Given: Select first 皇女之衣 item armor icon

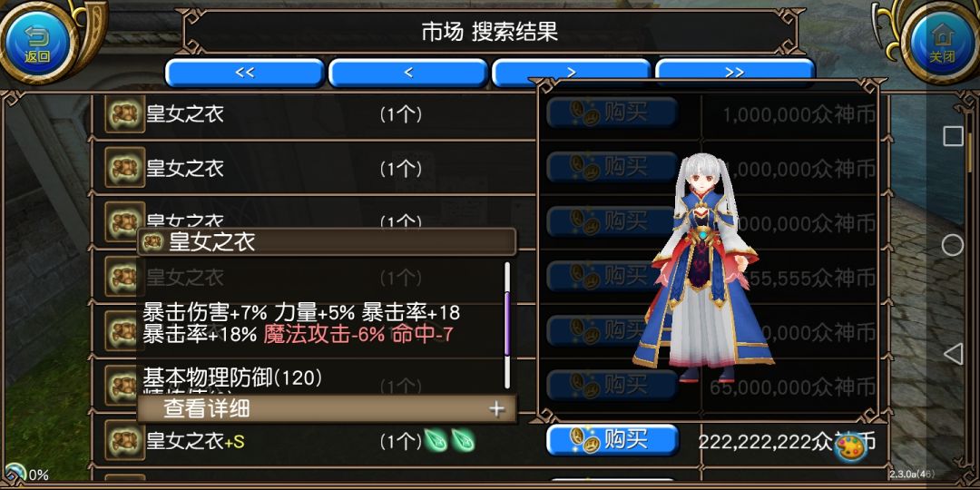Looking at the screenshot, I should click(125, 113).
